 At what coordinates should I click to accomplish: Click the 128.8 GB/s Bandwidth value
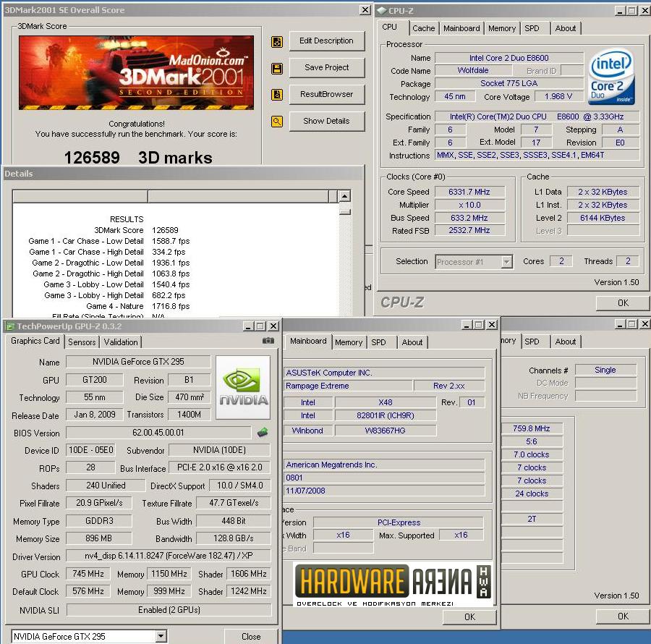[x=234, y=538]
